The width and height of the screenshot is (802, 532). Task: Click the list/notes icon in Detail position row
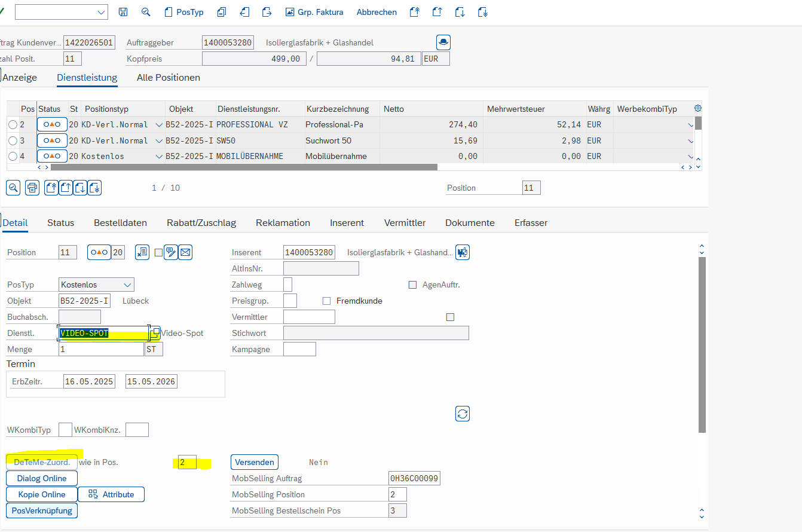click(142, 252)
